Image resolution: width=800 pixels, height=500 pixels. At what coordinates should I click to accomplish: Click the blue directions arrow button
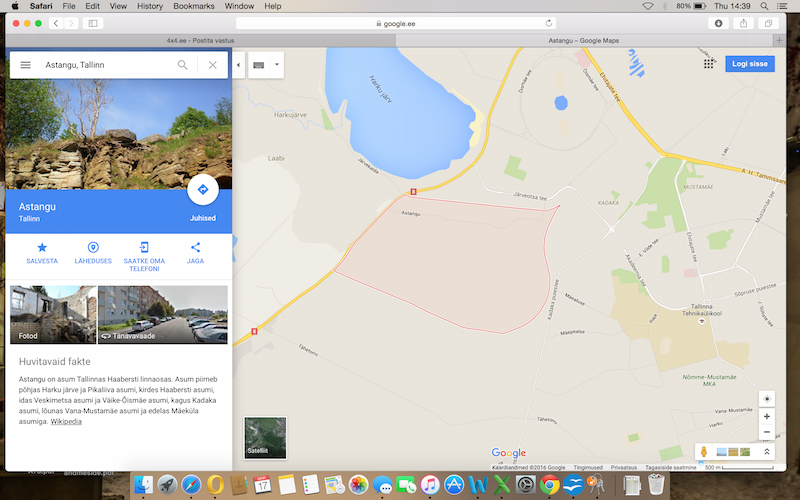(x=202, y=189)
